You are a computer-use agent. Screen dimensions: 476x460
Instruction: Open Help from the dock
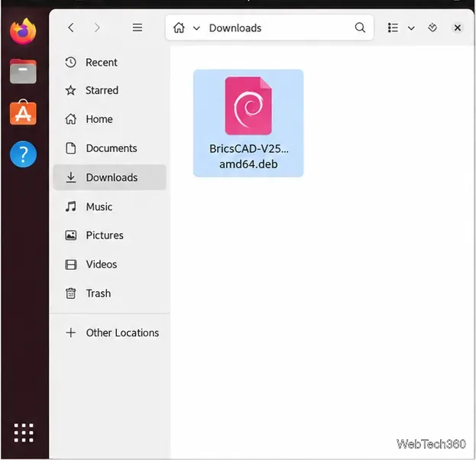23,154
